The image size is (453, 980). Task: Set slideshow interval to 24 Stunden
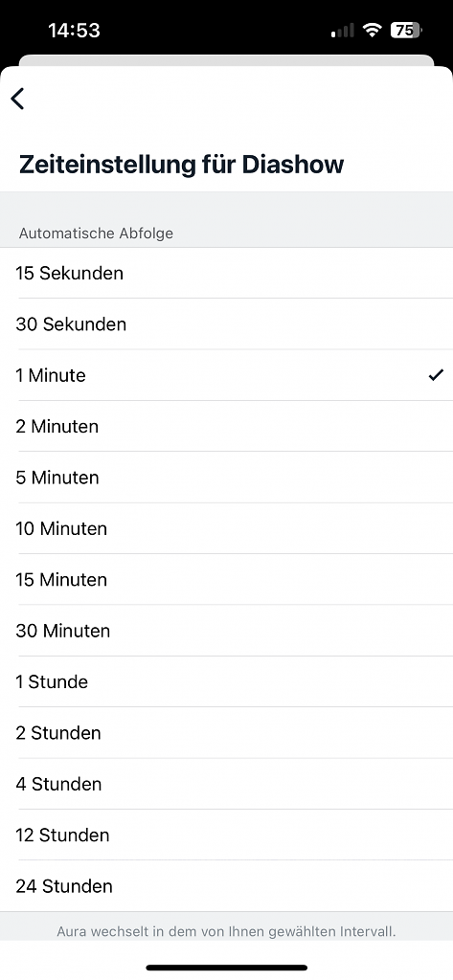(x=226, y=885)
